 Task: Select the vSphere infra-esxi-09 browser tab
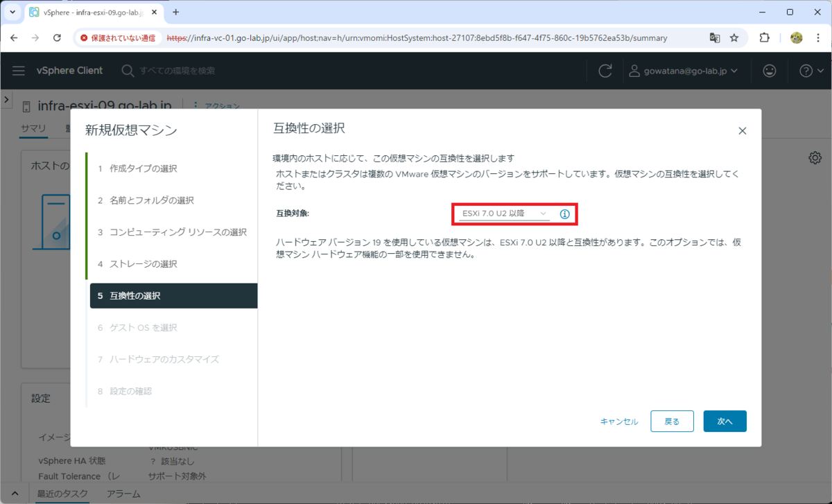coord(94,12)
